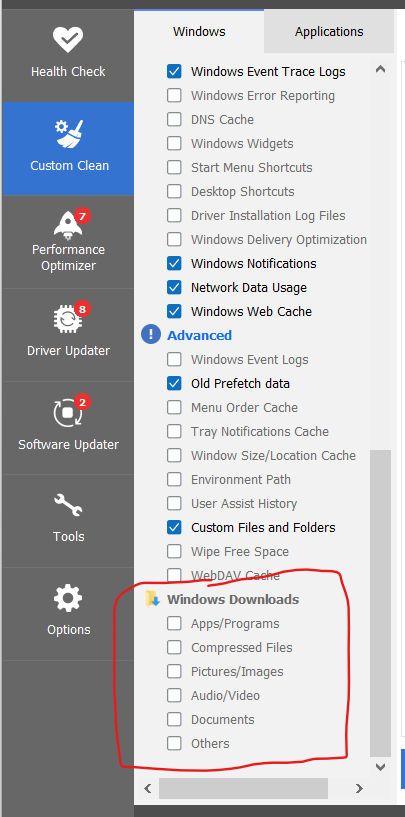
Task: Open the Driver Updater chip icon
Action: click(x=68, y=319)
